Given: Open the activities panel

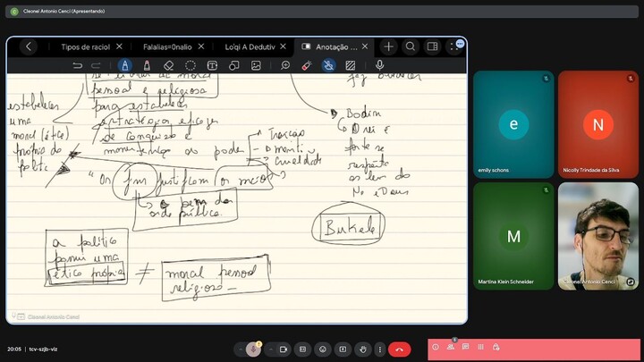Looking at the screenshot, I should (x=481, y=347).
